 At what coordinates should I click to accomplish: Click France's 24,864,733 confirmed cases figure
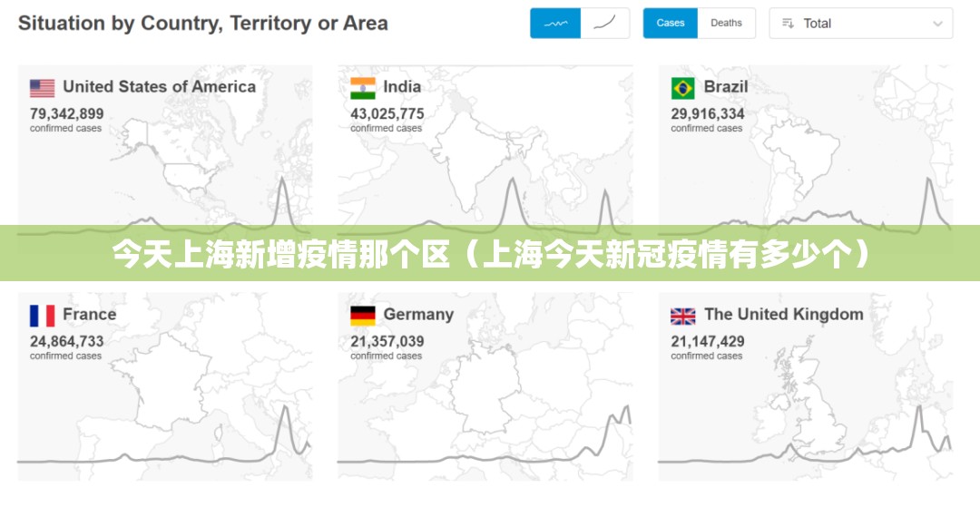tap(67, 342)
